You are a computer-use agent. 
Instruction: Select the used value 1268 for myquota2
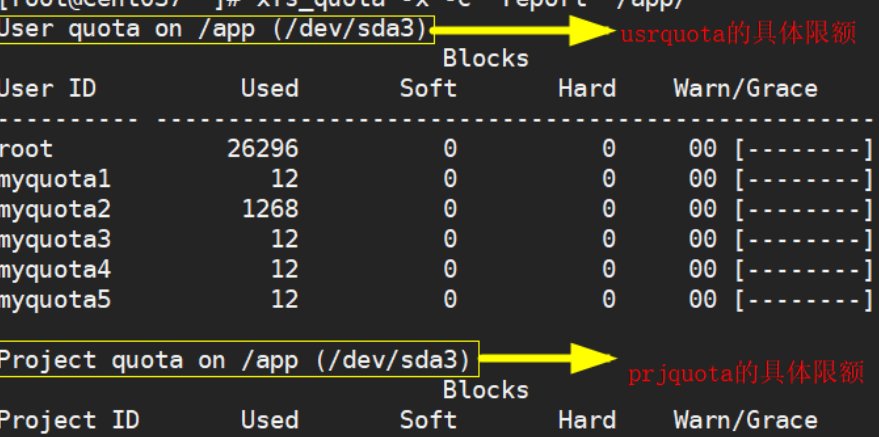click(x=270, y=210)
